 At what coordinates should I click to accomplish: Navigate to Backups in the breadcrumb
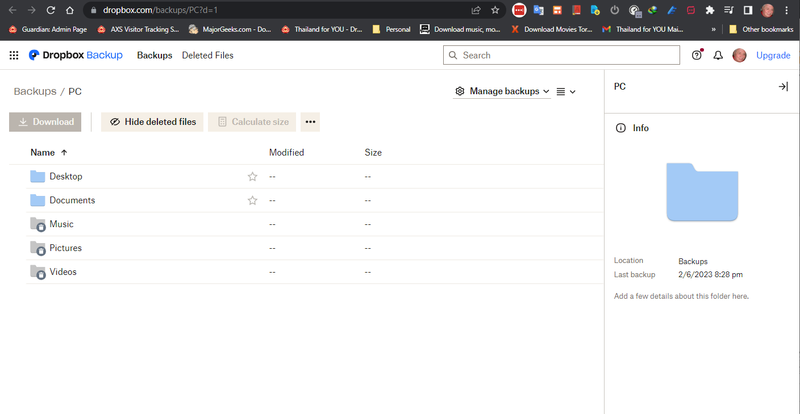(35, 91)
